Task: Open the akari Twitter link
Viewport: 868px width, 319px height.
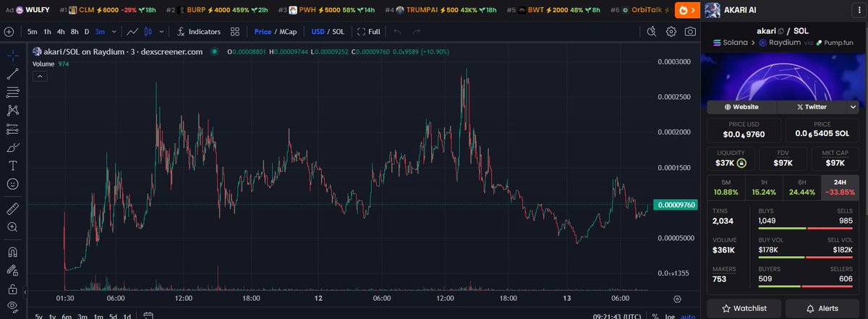Action: (x=812, y=106)
